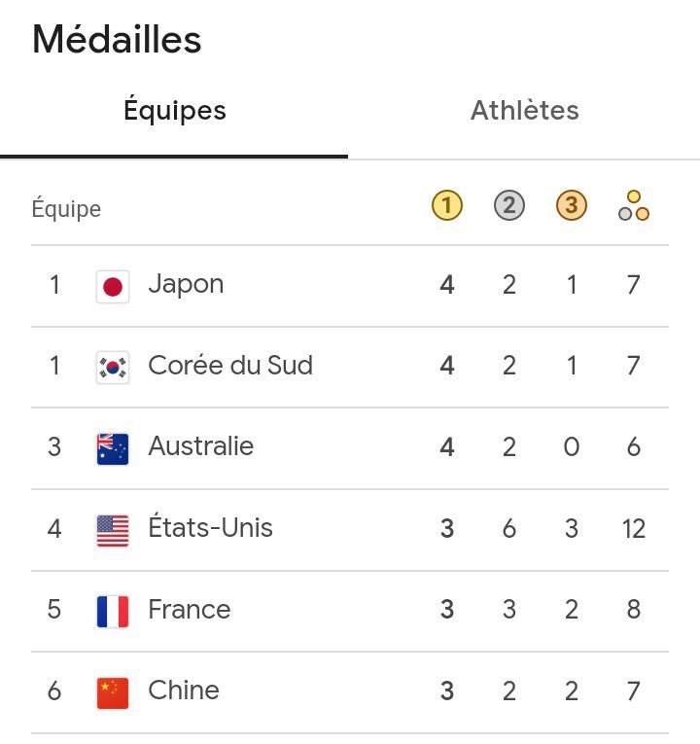700x744 pixels.
Task: Click the United States flag icon
Action: coord(113,530)
